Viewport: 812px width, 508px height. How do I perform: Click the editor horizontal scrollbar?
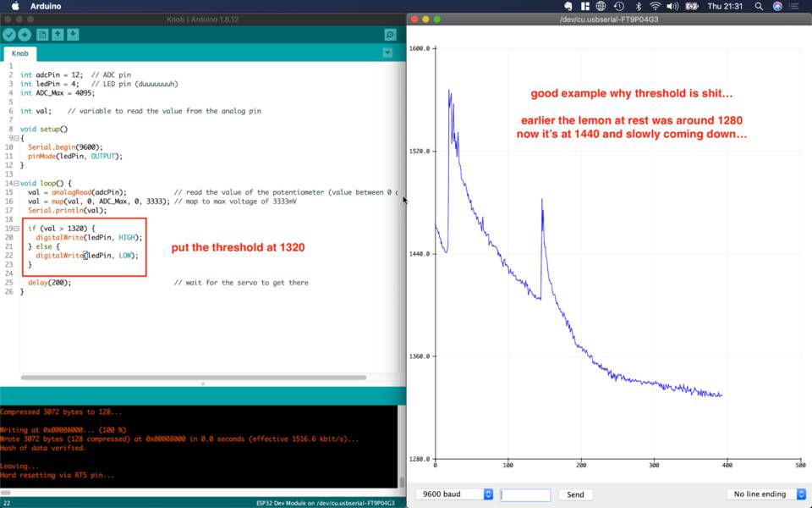tap(193, 378)
